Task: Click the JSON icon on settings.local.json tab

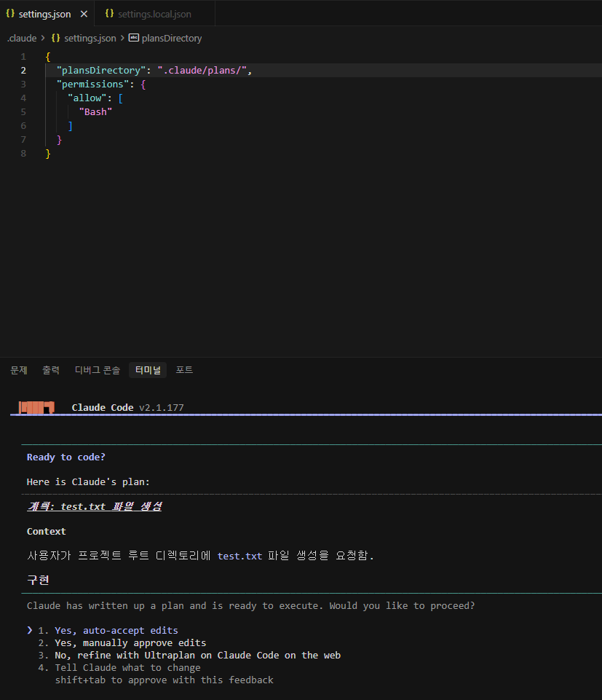Action: pyautogui.click(x=109, y=13)
